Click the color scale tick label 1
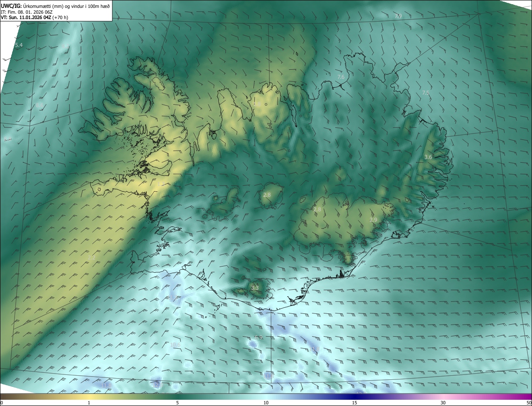The width and height of the screenshot is (532, 406). 89,403
